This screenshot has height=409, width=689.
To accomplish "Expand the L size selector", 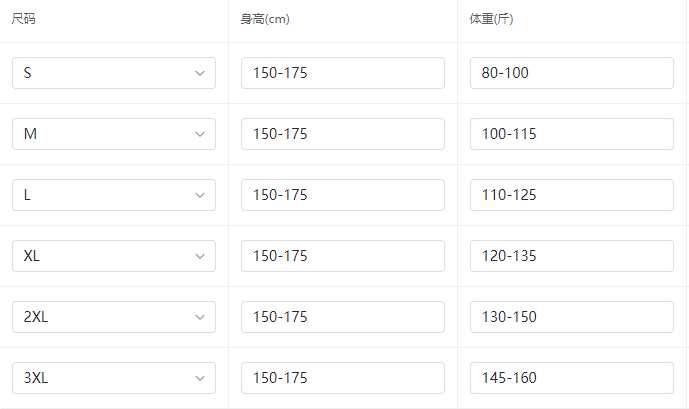I will pos(114,195).
